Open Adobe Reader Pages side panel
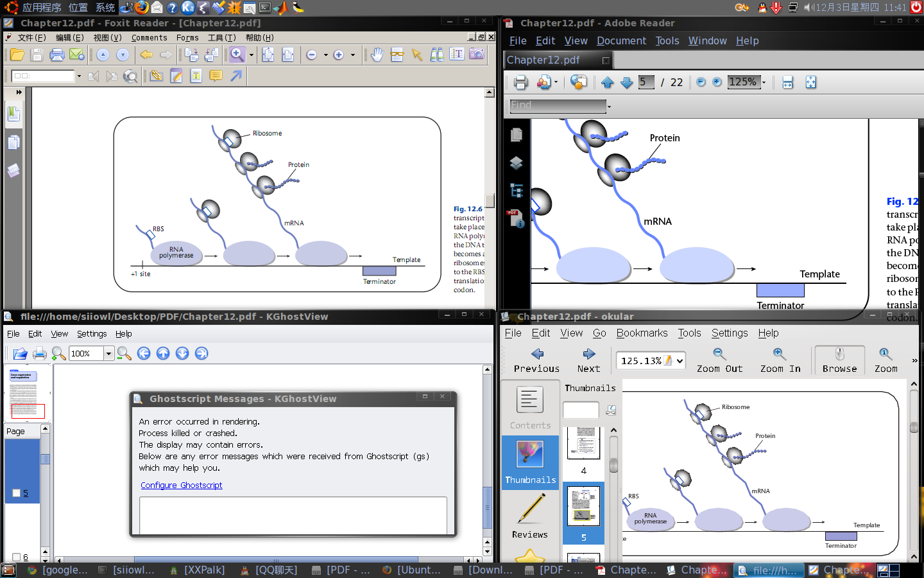Screen dimensions: 924x578 pyautogui.click(x=517, y=135)
